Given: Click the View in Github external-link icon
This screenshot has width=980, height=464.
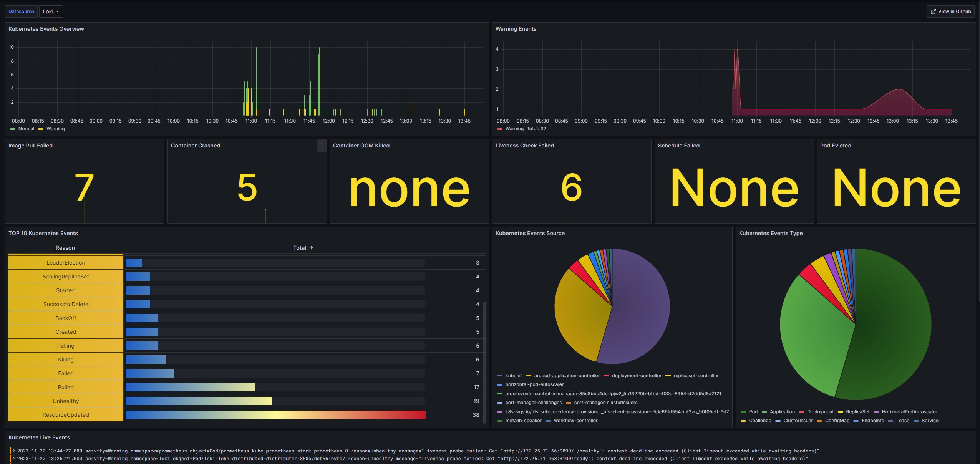Looking at the screenshot, I should (x=933, y=12).
